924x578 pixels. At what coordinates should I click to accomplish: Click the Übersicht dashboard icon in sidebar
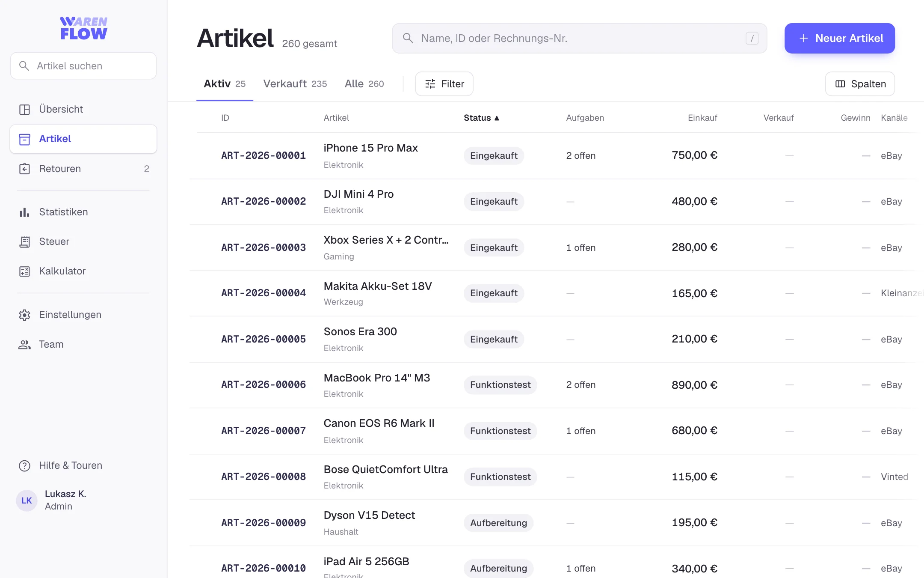24,110
